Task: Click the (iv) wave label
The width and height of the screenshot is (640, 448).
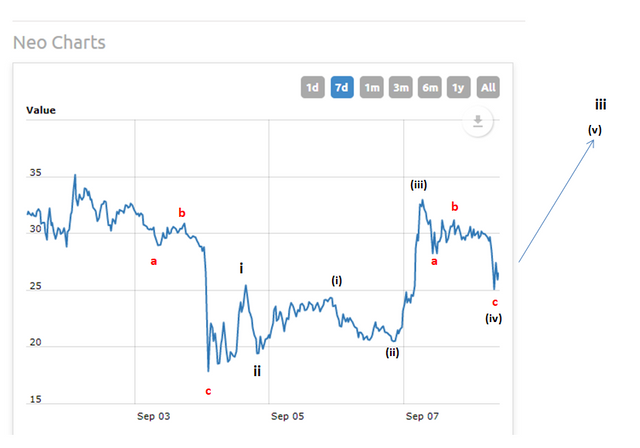Action: (x=493, y=318)
